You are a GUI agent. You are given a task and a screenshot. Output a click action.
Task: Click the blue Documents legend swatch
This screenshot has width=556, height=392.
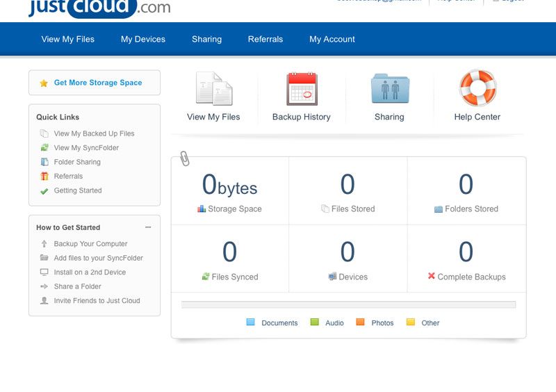(x=250, y=322)
